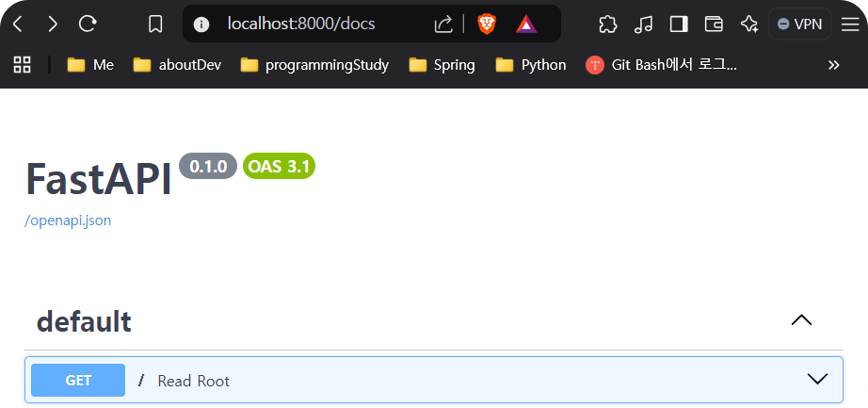
Task: Toggle the browser sidebar panel
Action: [x=679, y=24]
